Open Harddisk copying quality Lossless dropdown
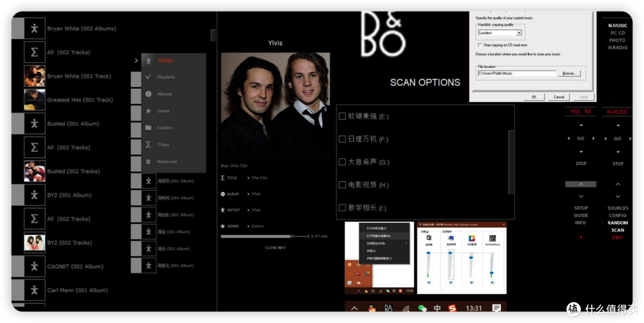This screenshot has width=644, height=323. [x=519, y=33]
